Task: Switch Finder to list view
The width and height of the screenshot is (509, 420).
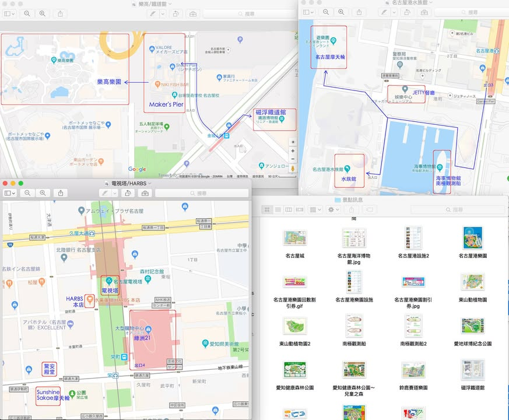Action: 278,209
